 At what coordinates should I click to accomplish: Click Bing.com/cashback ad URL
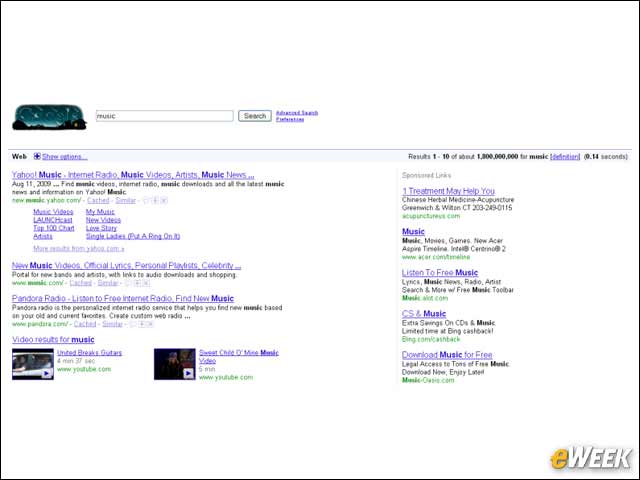point(431,340)
